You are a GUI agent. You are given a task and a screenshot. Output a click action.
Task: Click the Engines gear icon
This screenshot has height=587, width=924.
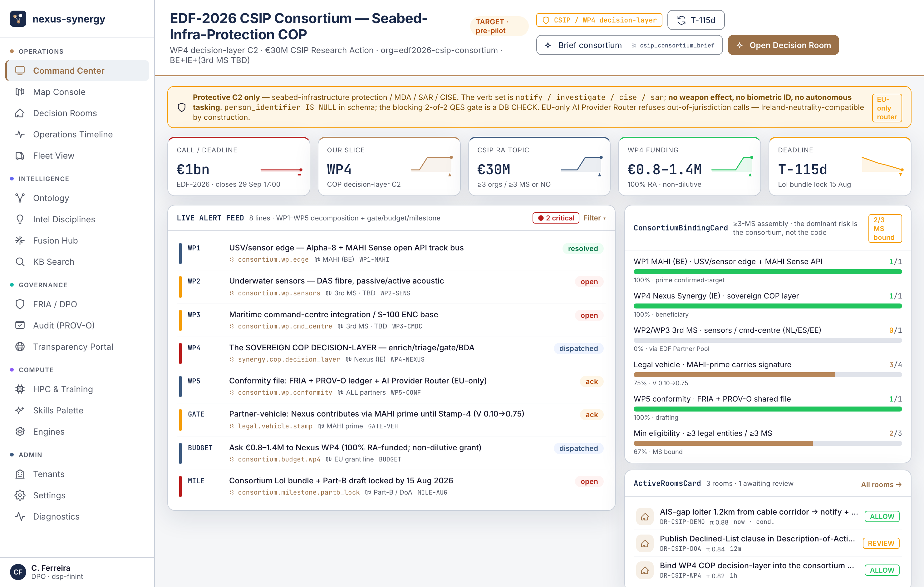(20, 432)
